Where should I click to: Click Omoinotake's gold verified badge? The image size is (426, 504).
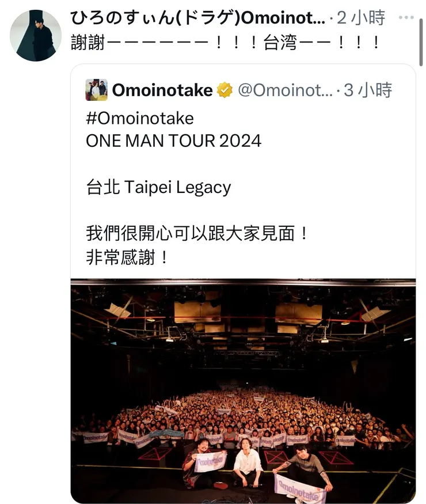pyautogui.click(x=225, y=90)
